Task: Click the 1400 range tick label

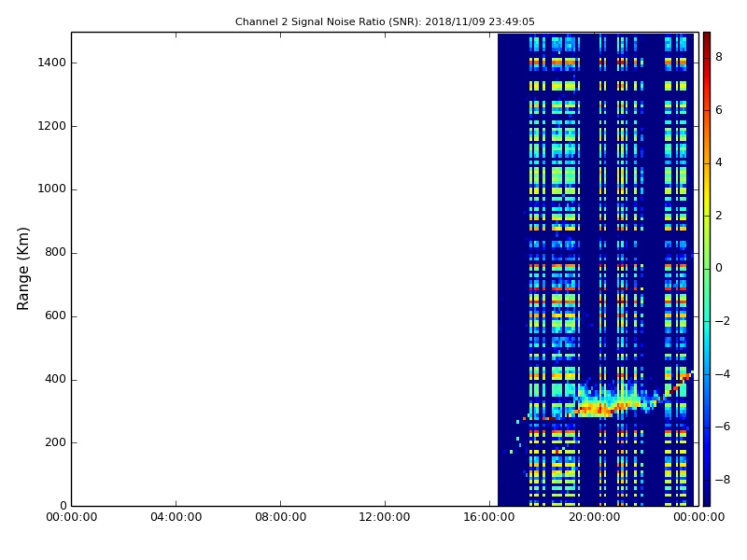Action: click(x=51, y=63)
